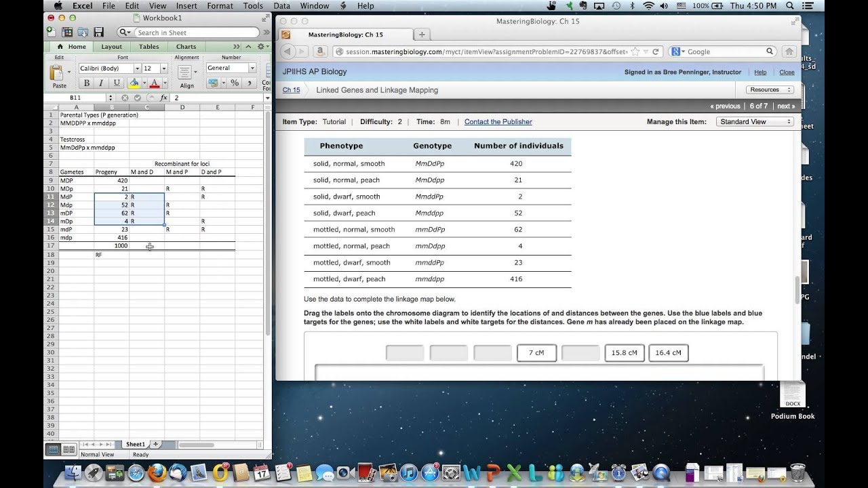Go to the next item link

(786, 106)
